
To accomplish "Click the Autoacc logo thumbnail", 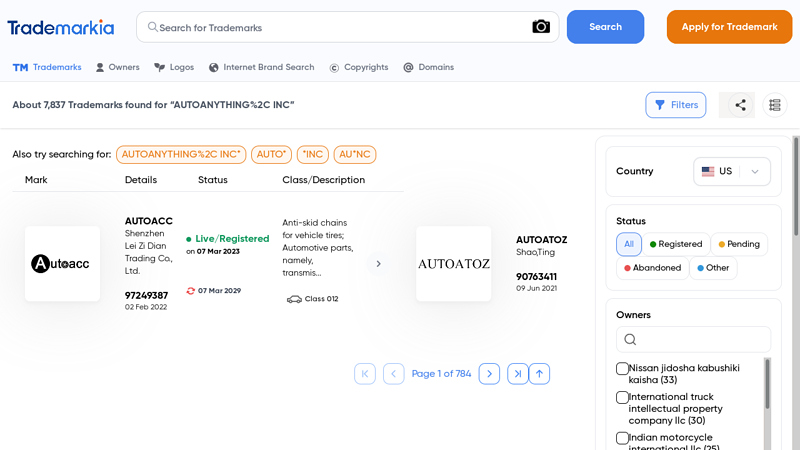I will click(x=62, y=264).
